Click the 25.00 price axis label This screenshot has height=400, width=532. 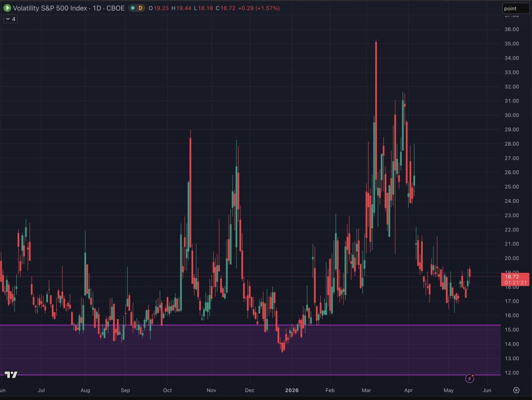[x=512, y=187]
